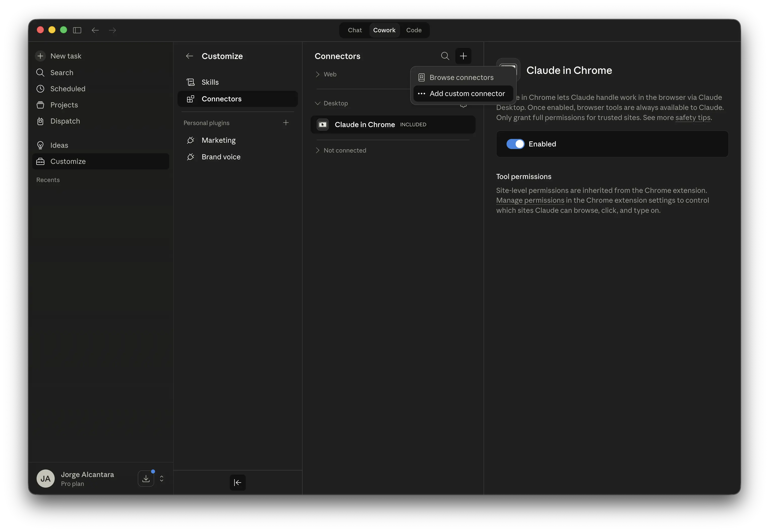Disable the Enabled toggle for Claude in Chrome
This screenshot has width=769, height=532.
515,144
